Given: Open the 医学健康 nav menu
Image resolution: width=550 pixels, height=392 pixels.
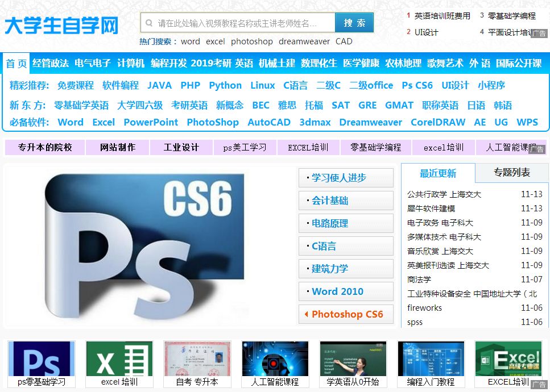Looking at the screenshot, I should [x=361, y=63].
